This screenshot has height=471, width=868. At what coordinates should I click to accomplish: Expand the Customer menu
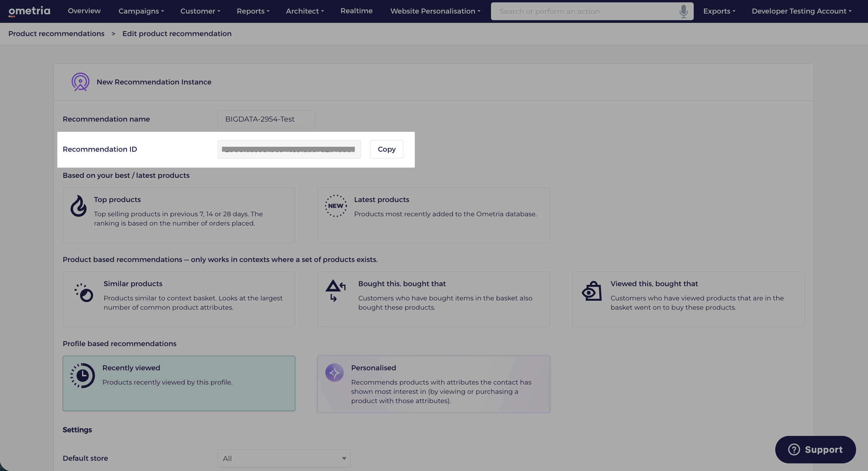click(200, 11)
